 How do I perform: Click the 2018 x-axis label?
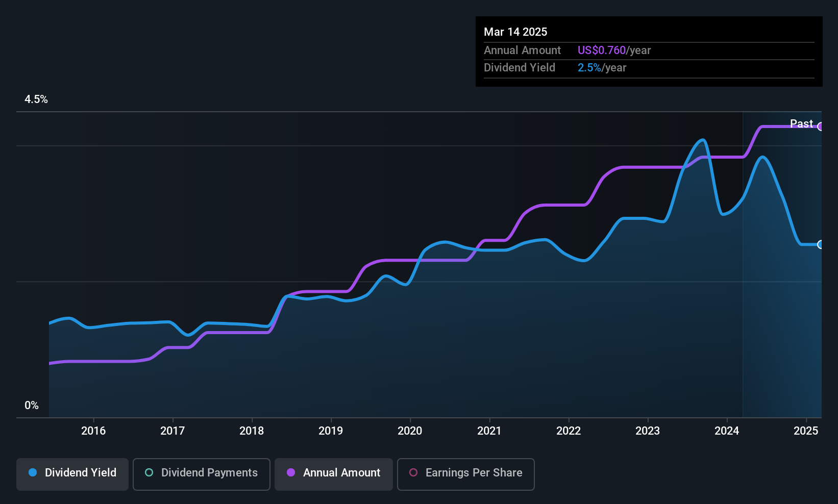click(x=252, y=431)
